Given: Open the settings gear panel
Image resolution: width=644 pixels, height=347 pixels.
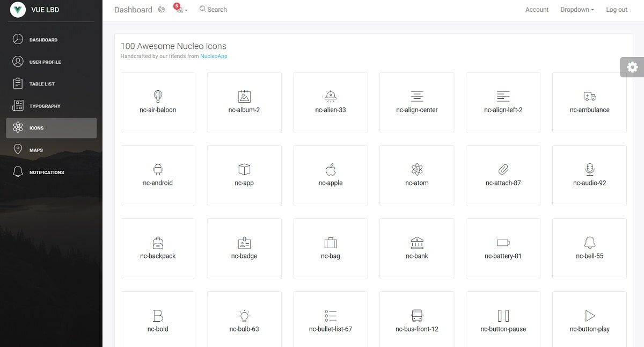Looking at the screenshot, I should (x=632, y=67).
